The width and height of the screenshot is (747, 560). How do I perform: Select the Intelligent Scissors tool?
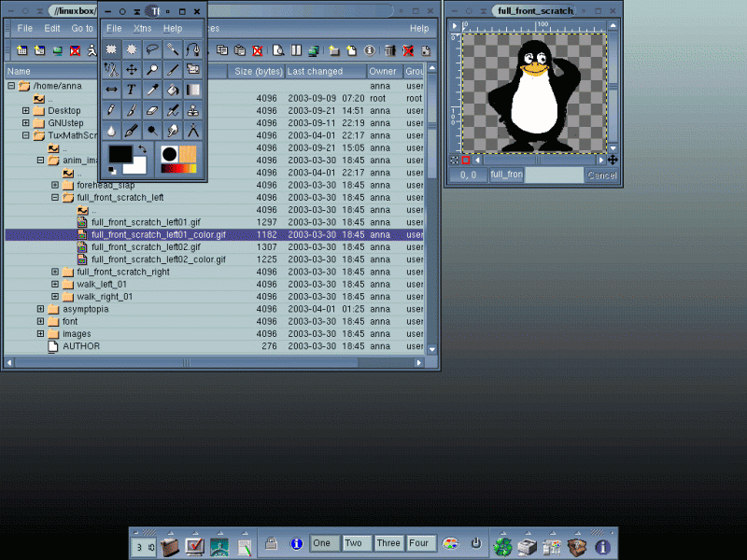pos(111,69)
